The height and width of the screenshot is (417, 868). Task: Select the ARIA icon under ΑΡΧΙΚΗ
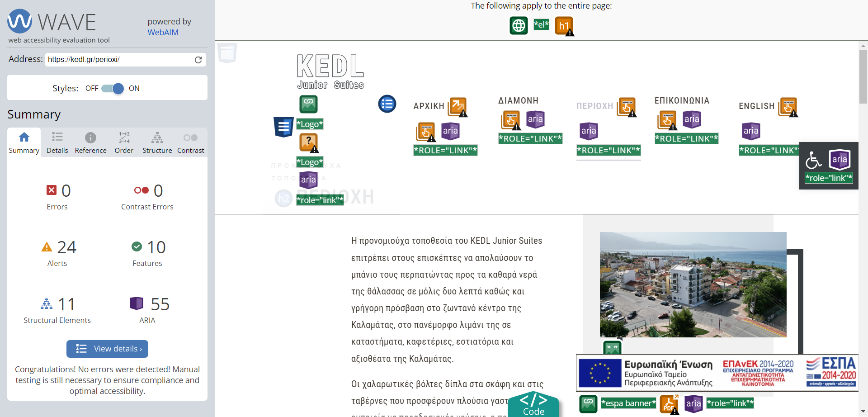click(x=450, y=131)
